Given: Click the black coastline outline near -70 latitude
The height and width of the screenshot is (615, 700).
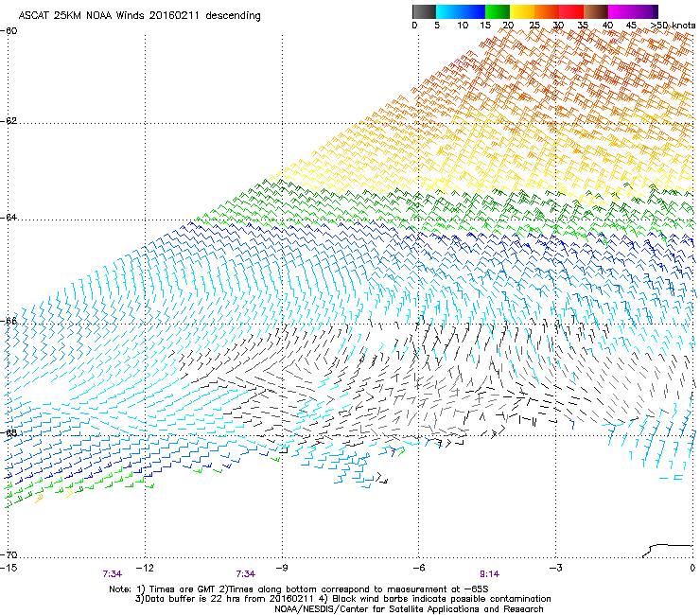Looking at the screenshot, I should (x=668, y=551).
